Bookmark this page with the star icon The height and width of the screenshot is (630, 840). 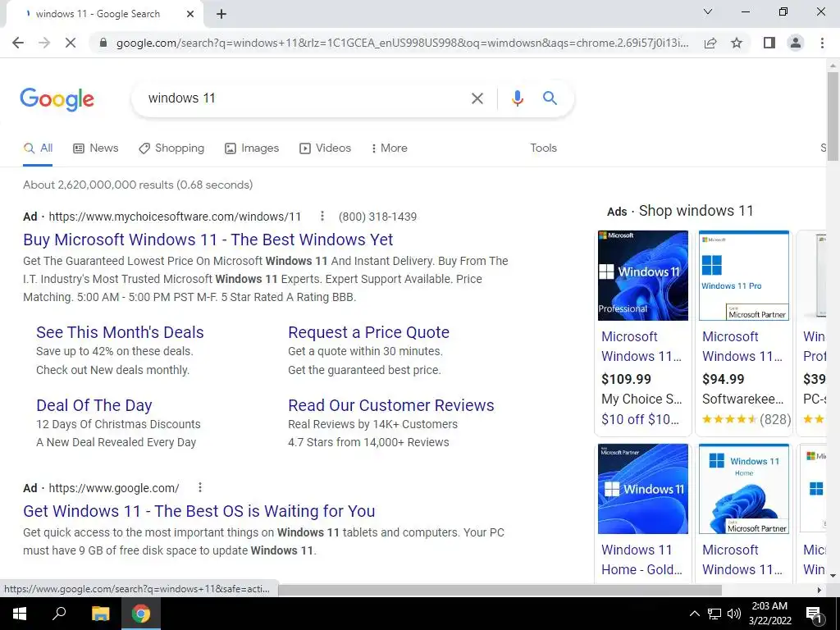click(x=737, y=43)
